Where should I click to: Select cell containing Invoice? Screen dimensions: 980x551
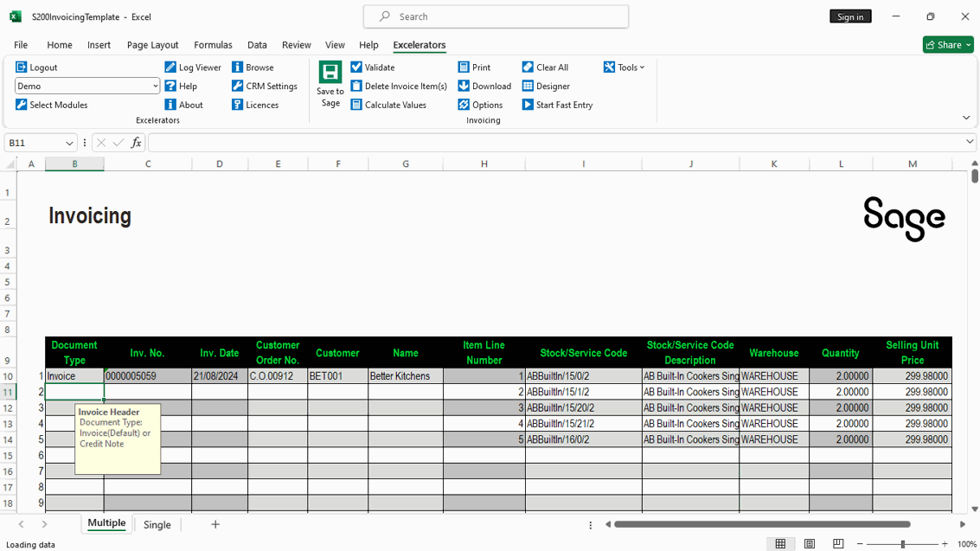point(74,376)
